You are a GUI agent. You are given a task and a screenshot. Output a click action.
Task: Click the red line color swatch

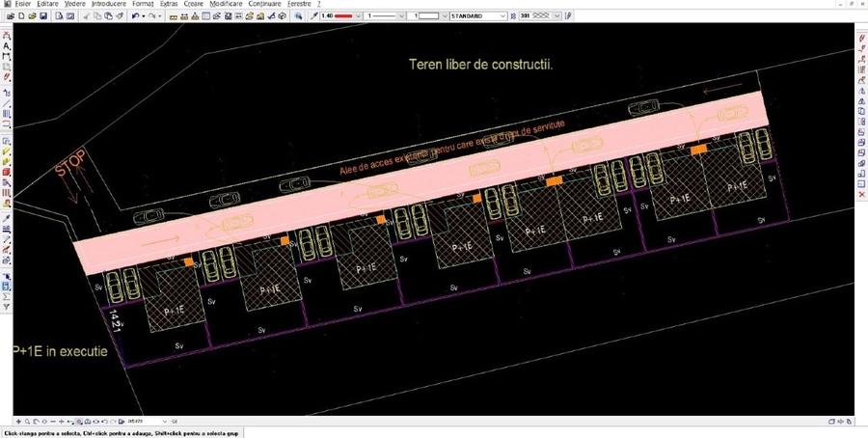point(346,16)
